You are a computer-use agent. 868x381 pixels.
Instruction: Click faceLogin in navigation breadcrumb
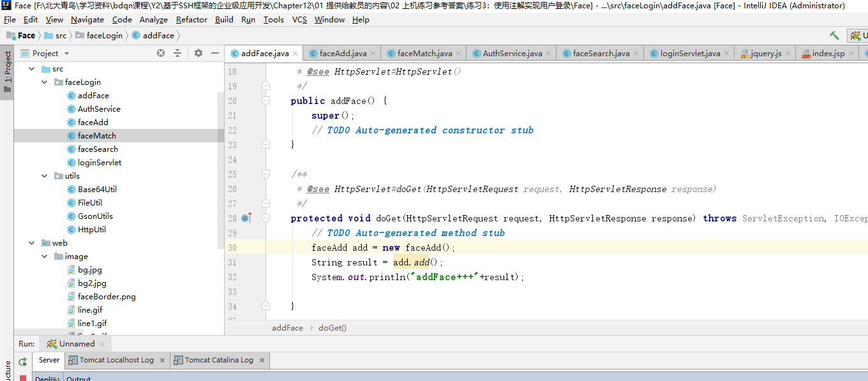pos(99,36)
